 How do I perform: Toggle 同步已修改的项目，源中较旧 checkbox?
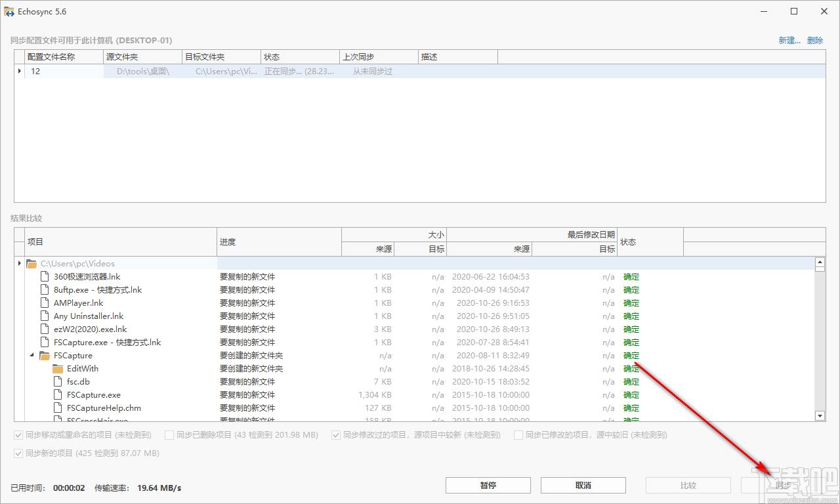[518, 435]
